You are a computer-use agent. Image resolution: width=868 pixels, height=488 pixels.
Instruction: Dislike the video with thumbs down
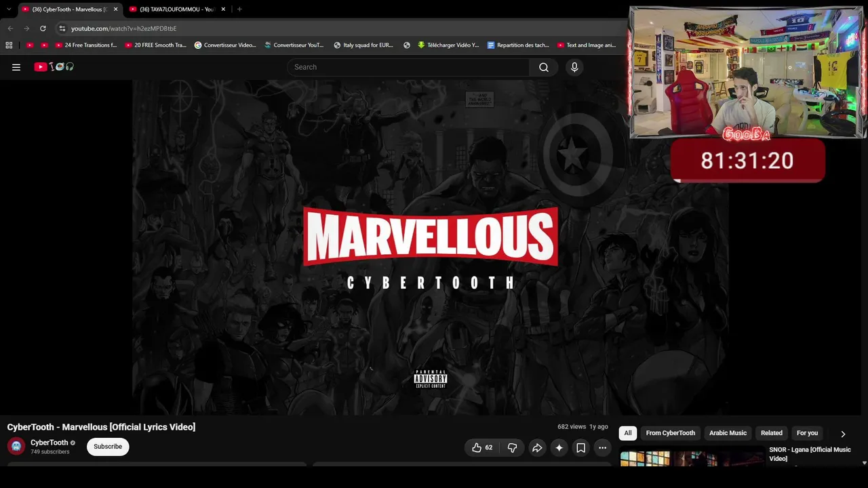tap(513, 447)
